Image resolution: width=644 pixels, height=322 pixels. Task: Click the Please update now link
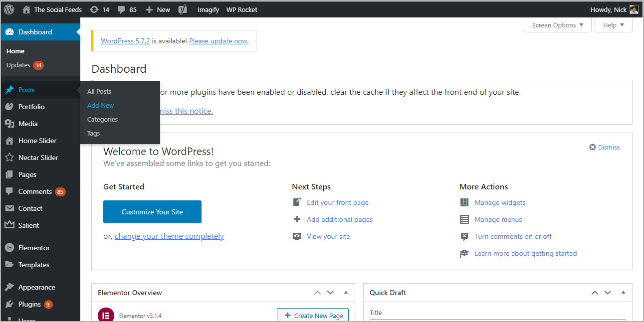[218, 41]
